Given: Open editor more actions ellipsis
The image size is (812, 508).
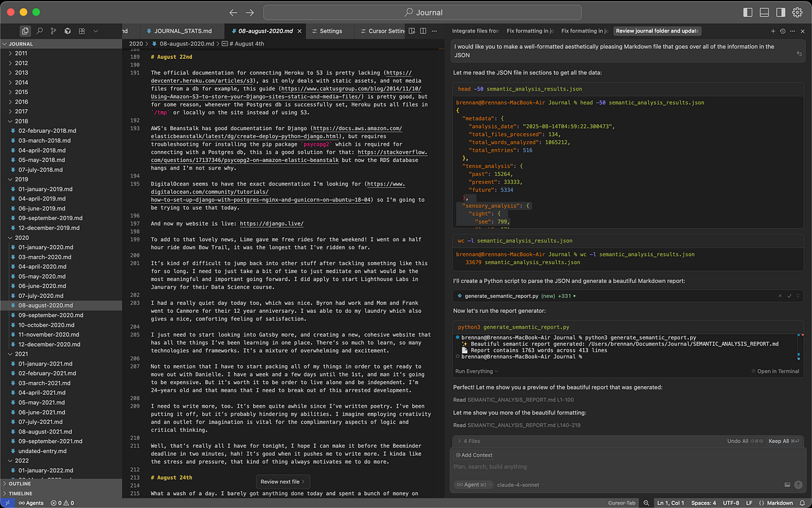Looking at the screenshot, I should click(433, 31).
